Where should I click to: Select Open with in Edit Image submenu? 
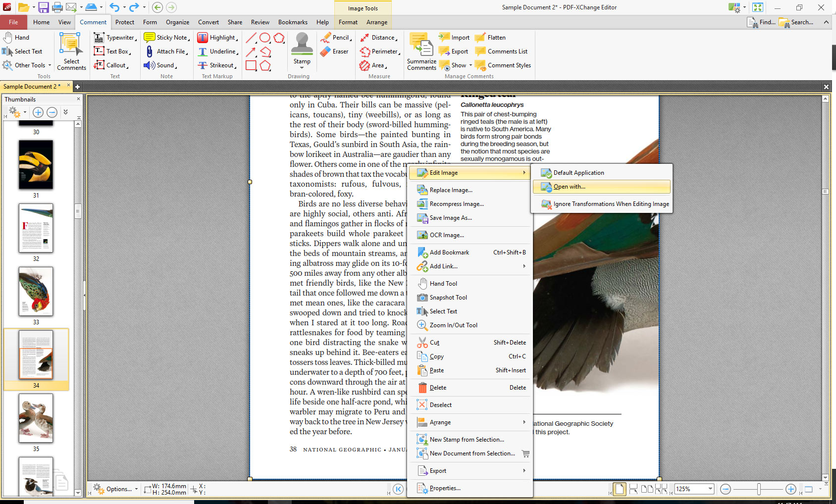[602, 187]
